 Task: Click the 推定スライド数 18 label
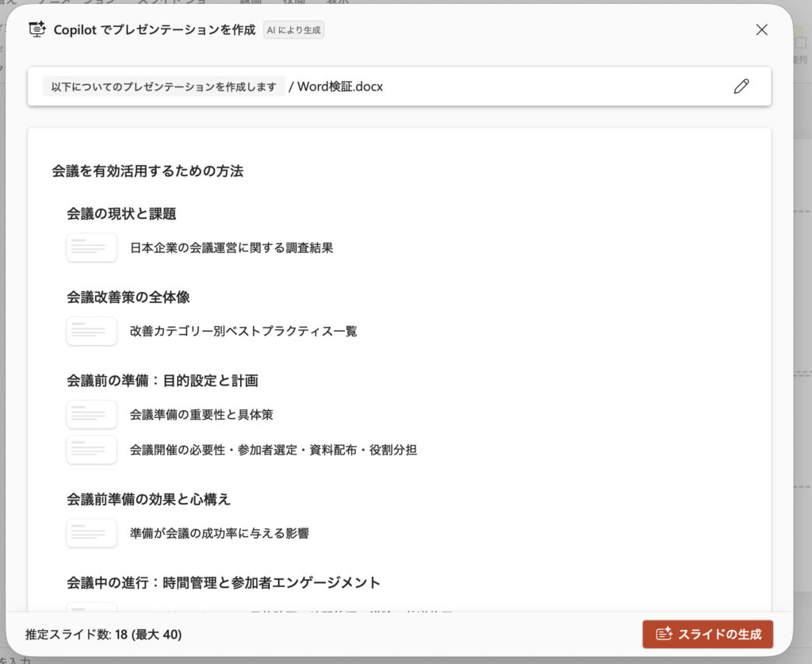click(104, 635)
